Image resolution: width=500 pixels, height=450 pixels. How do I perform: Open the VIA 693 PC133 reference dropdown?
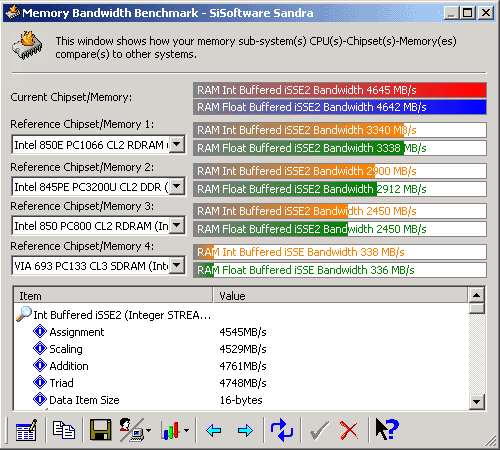177,266
